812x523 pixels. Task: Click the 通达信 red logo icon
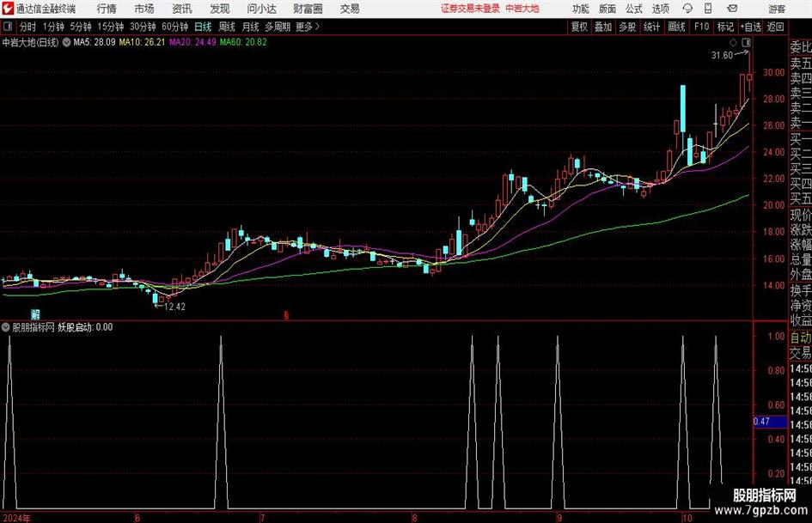[x=8, y=9]
